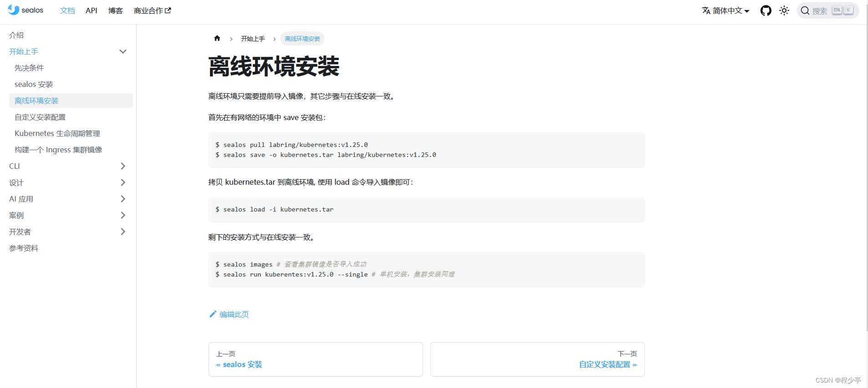Viewport: 868px width, 388px height.
Task: Click the 开始上手 sidebar label
Action: 24,51
